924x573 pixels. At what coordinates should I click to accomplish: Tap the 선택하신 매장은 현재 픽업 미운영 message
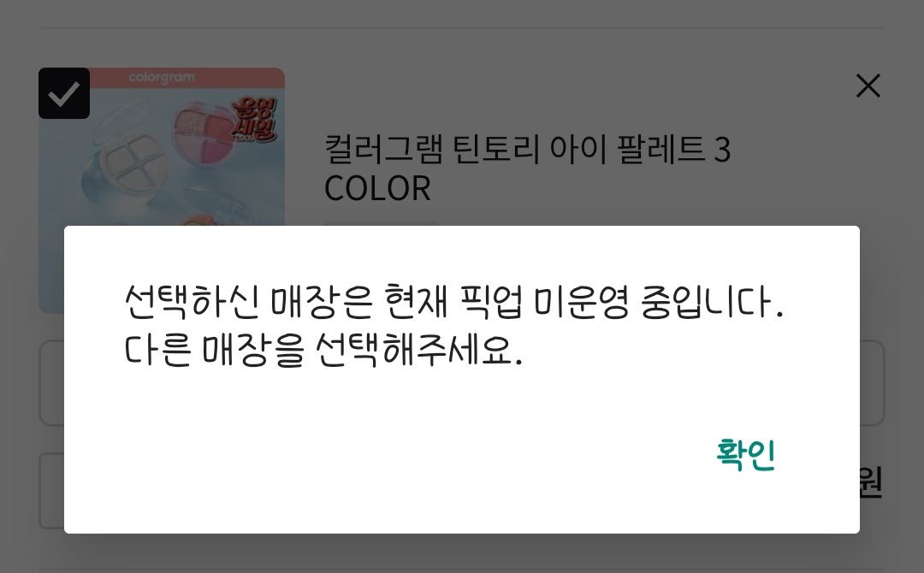pos(453,302)
